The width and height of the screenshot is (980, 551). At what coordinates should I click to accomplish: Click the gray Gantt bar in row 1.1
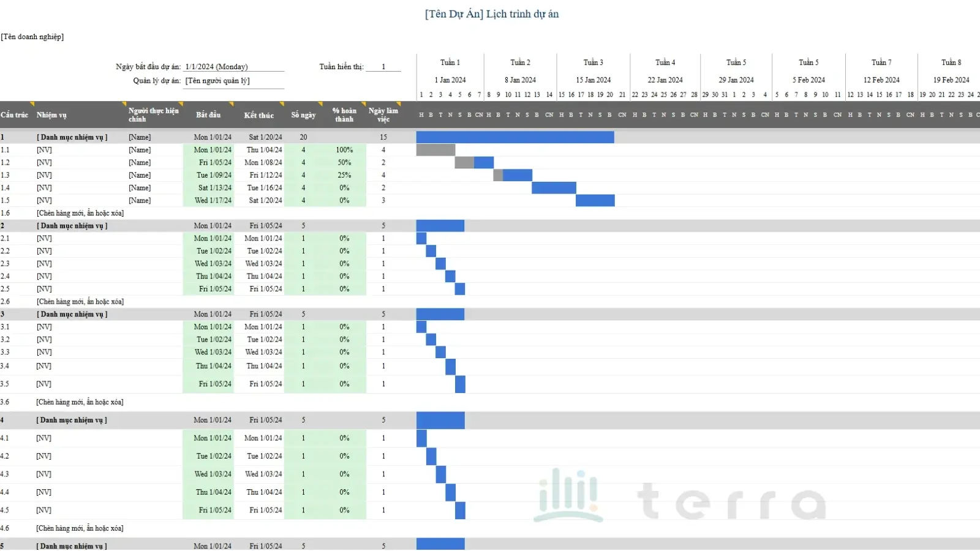(435, 150)
